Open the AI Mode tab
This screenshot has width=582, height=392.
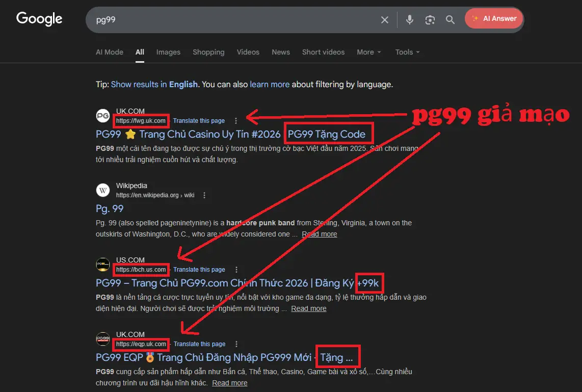(x=110, y=52)
